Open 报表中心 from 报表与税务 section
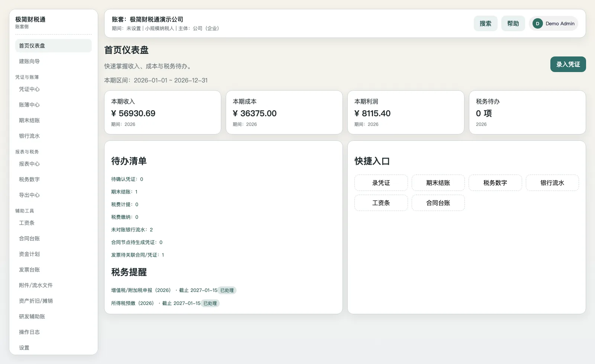Viewport: 595px width, 364px height. [x=29, y=164]
